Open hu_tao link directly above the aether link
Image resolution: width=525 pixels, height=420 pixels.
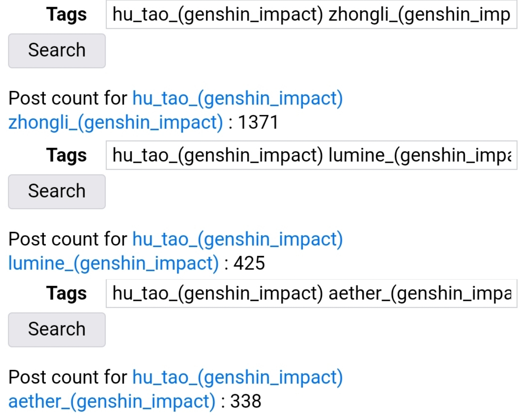click(x=237, y=377)
